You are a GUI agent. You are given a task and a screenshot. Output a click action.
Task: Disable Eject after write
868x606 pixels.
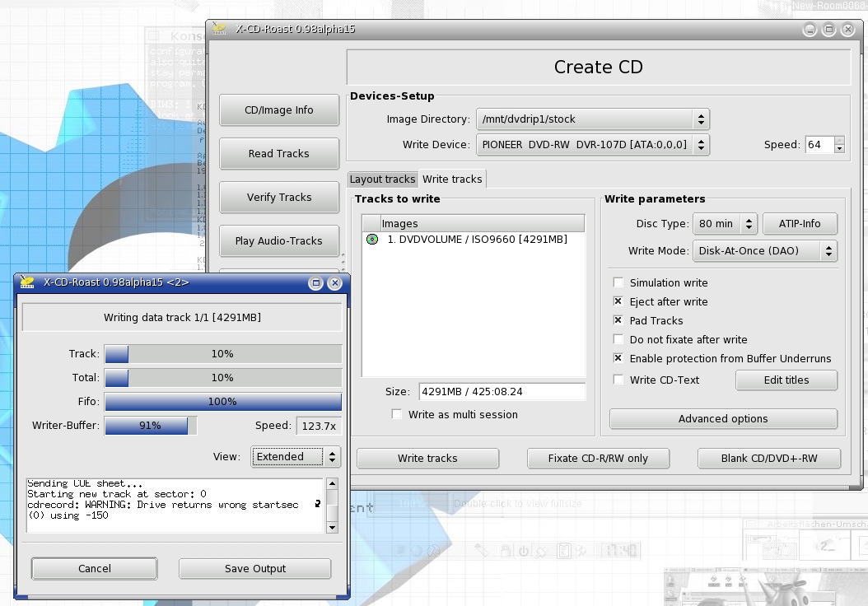point(618,301)
